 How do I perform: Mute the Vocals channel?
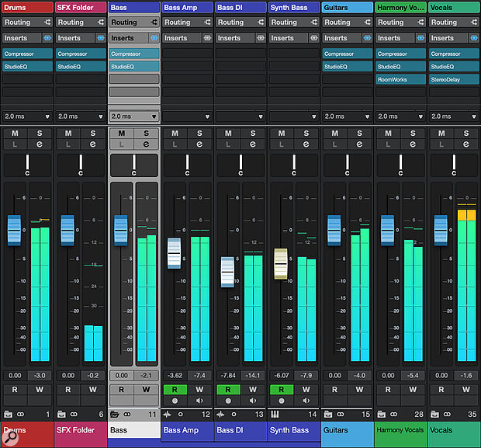click(x=441, y=134)
